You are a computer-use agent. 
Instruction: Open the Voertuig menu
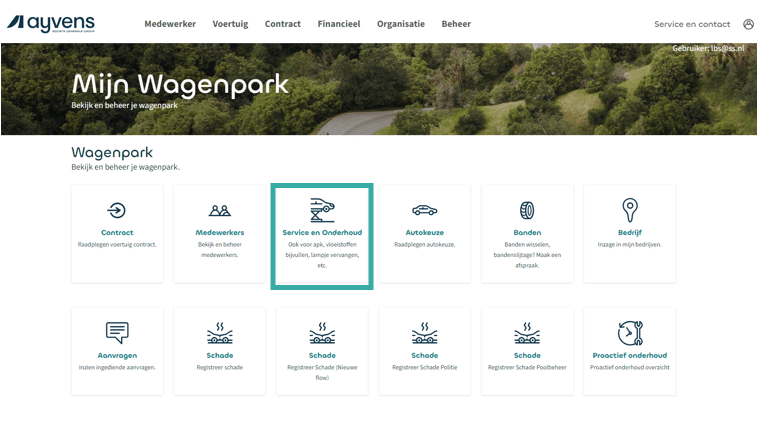tap(230, 24)
